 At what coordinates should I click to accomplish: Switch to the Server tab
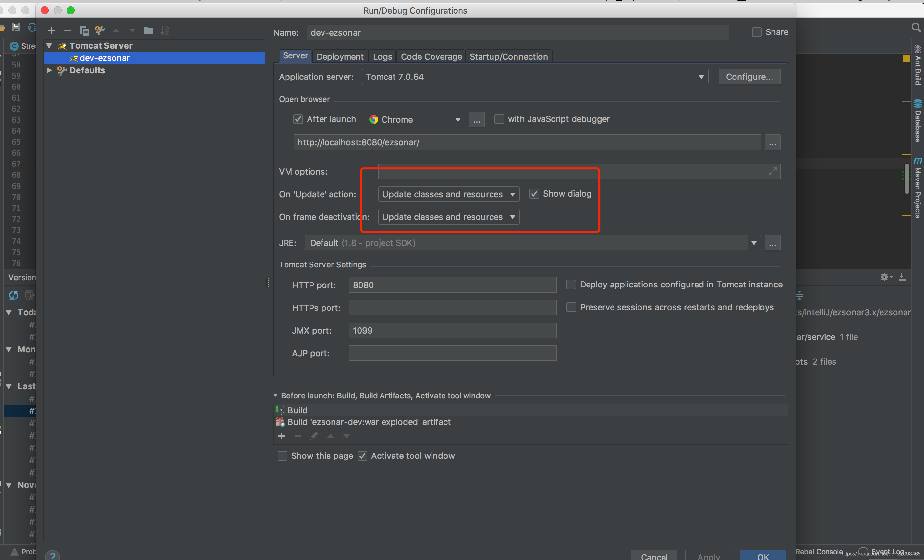pyautogui.click(x=295, y=56)
